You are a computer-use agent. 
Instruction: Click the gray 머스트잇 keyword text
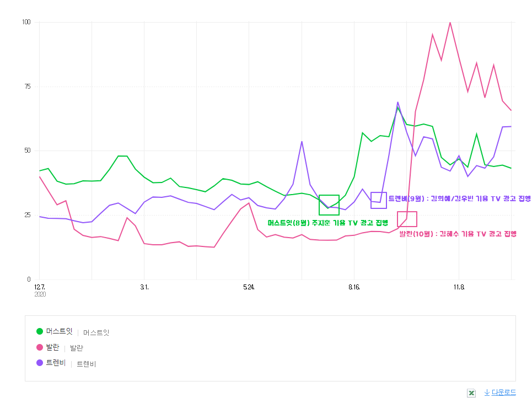point(96,332)
